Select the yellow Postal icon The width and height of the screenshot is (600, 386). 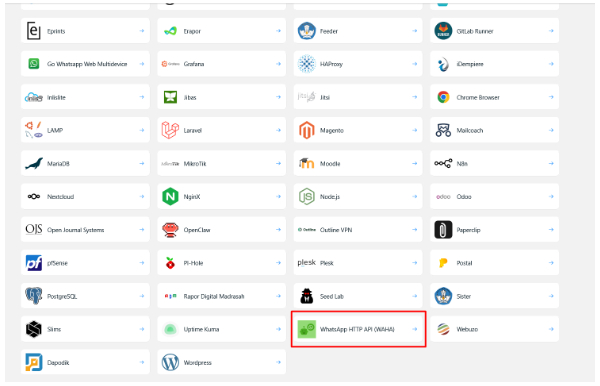point(443,263)
